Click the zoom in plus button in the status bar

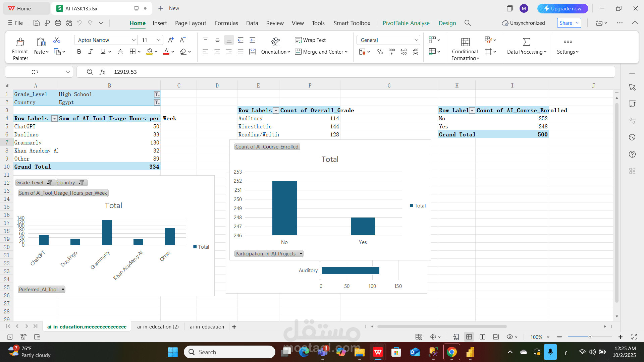pos(621,337)
